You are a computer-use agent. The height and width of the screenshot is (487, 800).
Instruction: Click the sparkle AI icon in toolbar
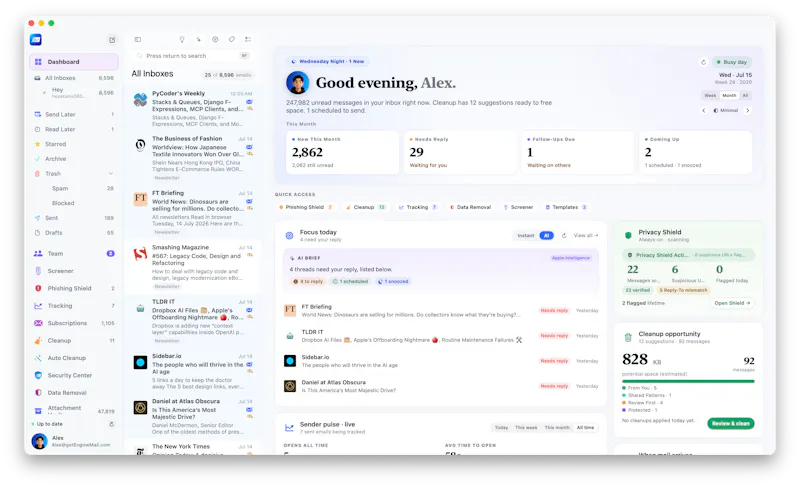click(198, 39)
